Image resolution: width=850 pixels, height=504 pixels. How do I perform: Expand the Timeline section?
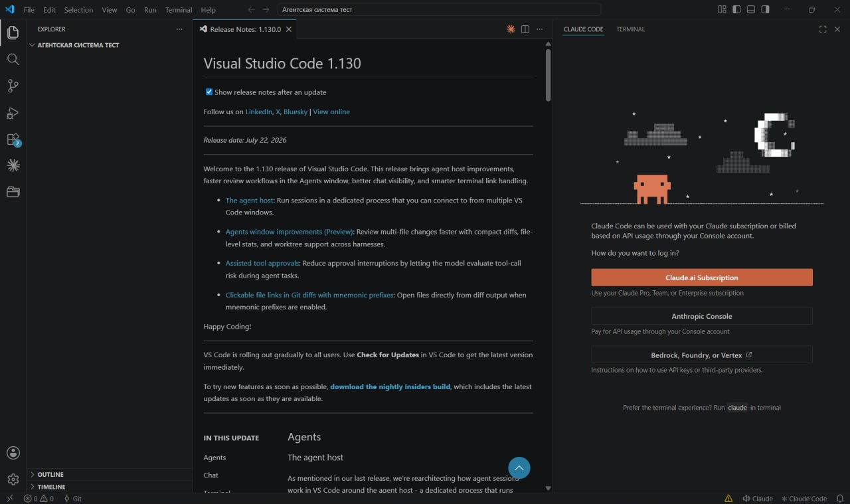tap(110, 487)
